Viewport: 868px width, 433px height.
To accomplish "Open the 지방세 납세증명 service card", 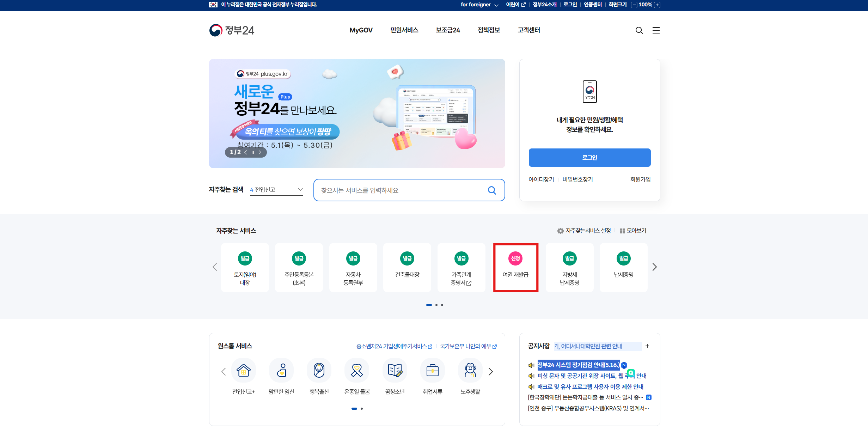I will coord(570,268).
